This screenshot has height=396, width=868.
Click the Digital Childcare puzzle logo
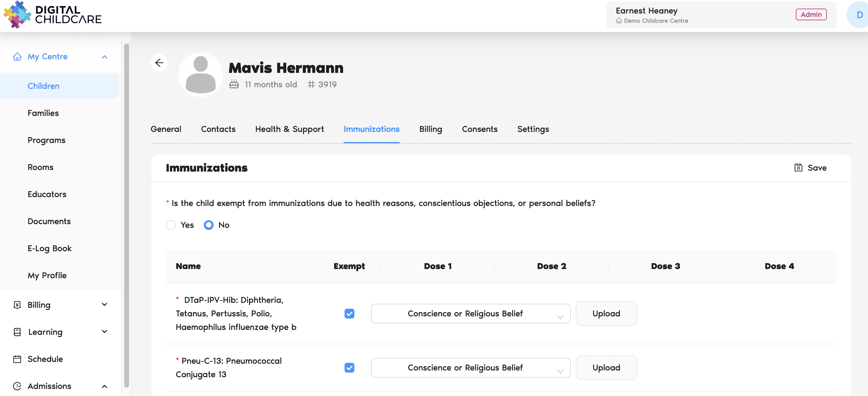pyautogui.click(x=17, y=15)
